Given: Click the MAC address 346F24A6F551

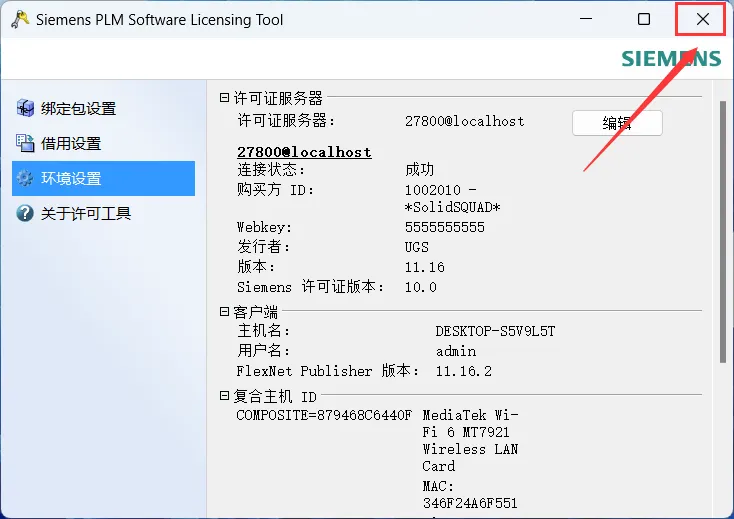Looking at the screenshot, I should [470, 504].
